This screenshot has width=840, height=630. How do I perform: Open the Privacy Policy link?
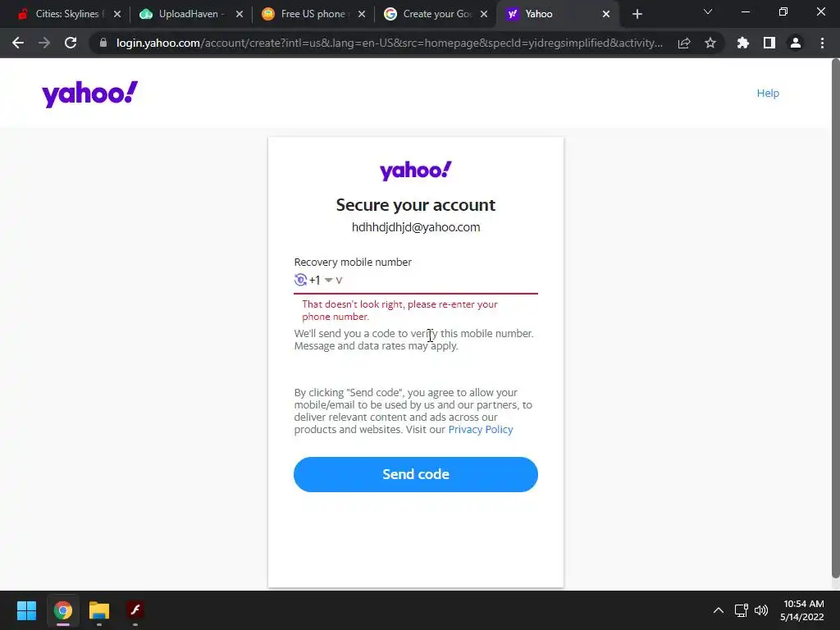(x=481, y=430)
